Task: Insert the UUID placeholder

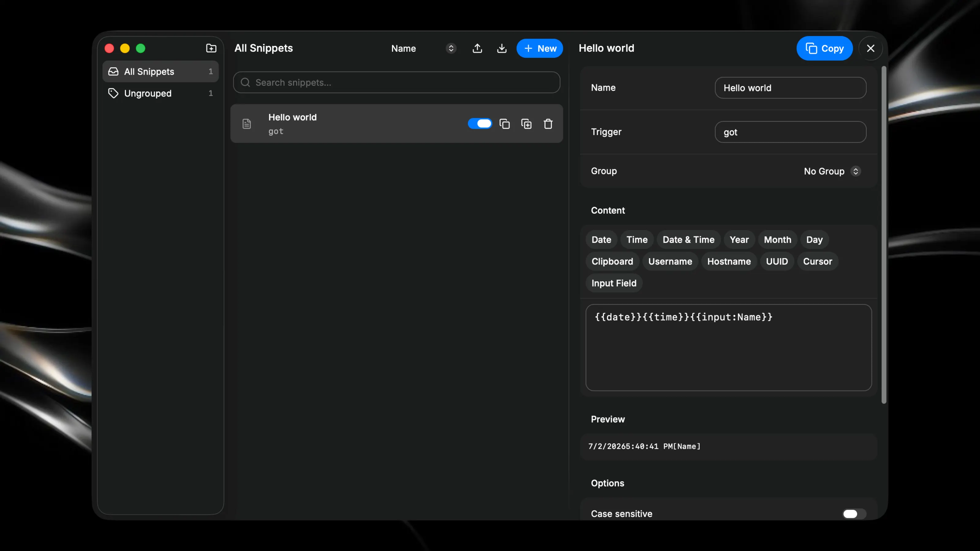Action: pyautogui.click(x=777, y=261)
